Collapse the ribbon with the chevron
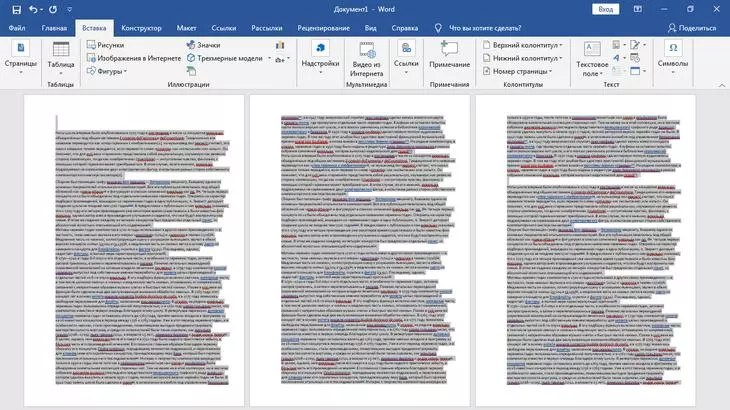The image size is (730, 410). pyautogui.click(x=722, y=85)
